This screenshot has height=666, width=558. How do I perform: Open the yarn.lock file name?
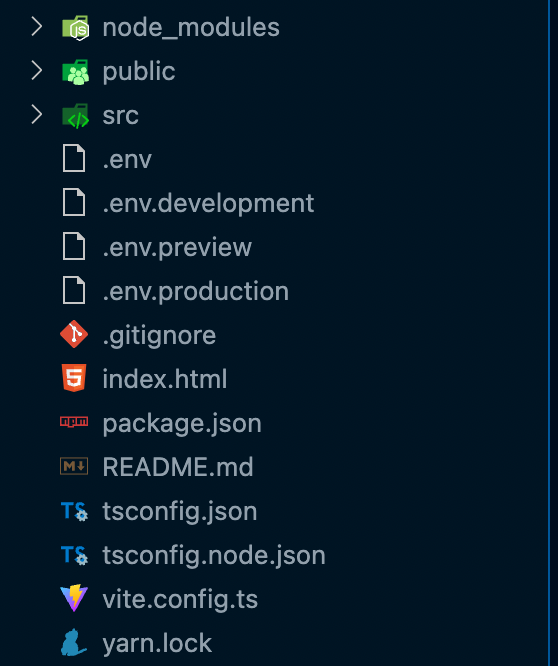tap(157, 643)
